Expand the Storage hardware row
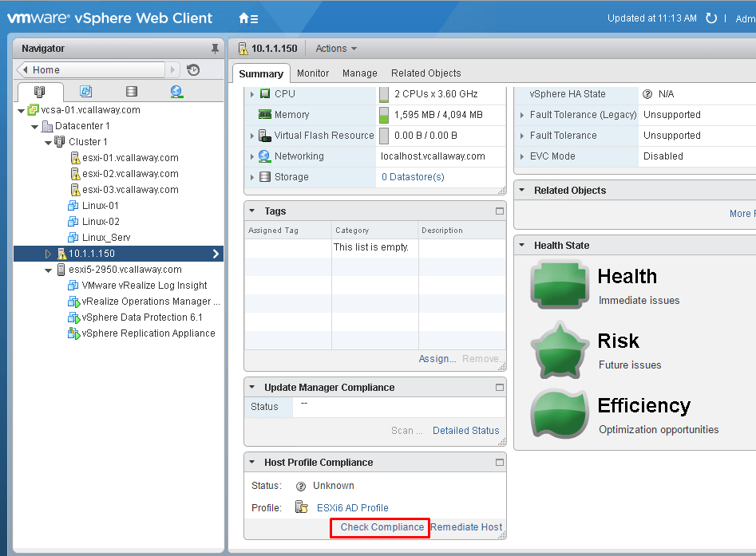Screen dimensions: 756x556 point(251,177)
